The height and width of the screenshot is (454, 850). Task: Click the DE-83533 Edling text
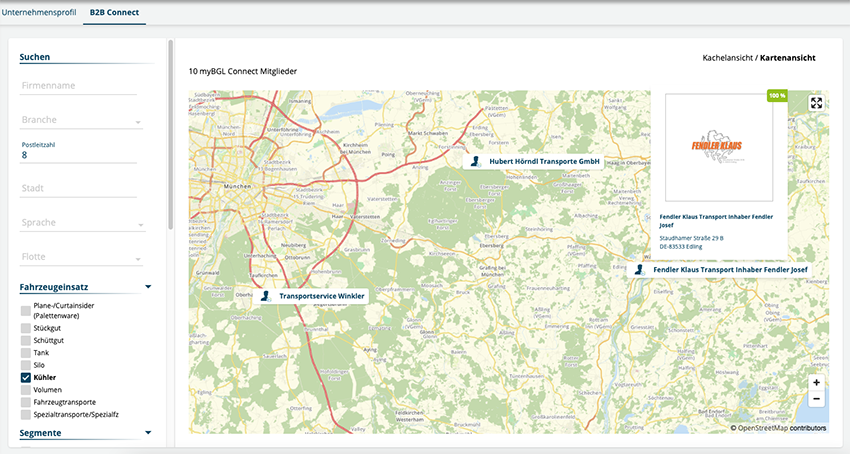pyautogui.click(x=680, y=246)
